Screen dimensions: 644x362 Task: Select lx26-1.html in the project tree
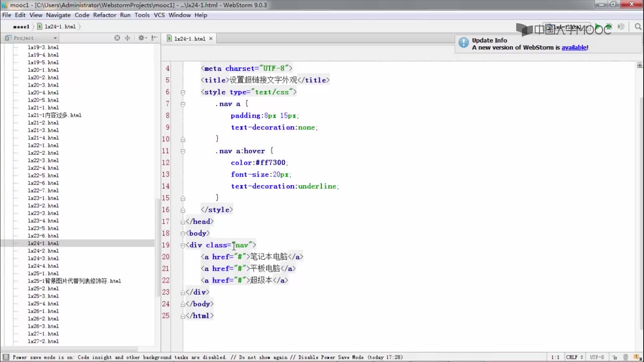pyautogui.click(x=43, y=311)
